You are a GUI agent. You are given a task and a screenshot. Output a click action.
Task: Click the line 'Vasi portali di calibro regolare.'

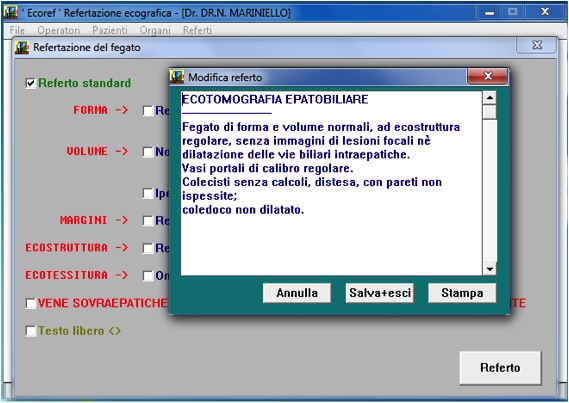pyautogui.click(x=267, y=168)
